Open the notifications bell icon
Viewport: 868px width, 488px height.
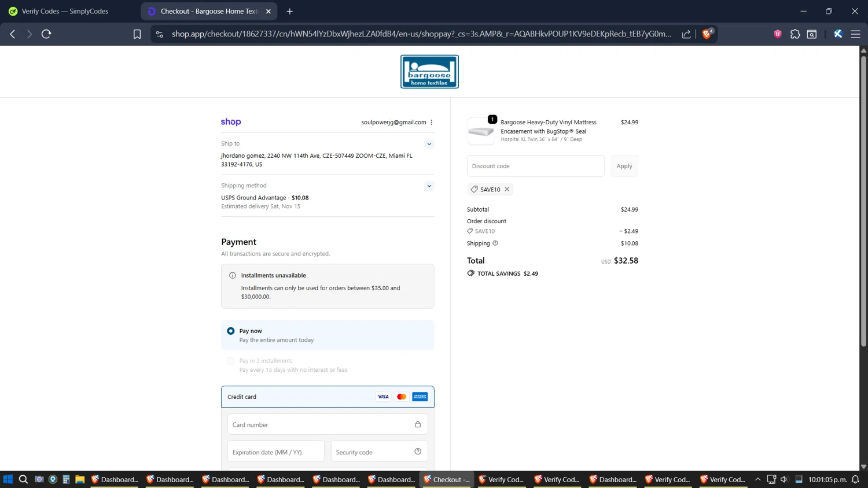tap(855, 479)
